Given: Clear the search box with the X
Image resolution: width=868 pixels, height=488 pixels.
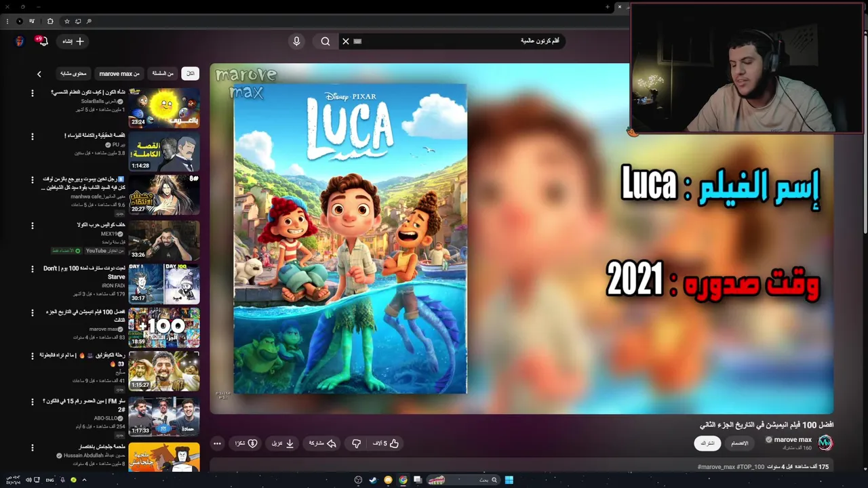Looking at the screenshot, I should (345, 41).
